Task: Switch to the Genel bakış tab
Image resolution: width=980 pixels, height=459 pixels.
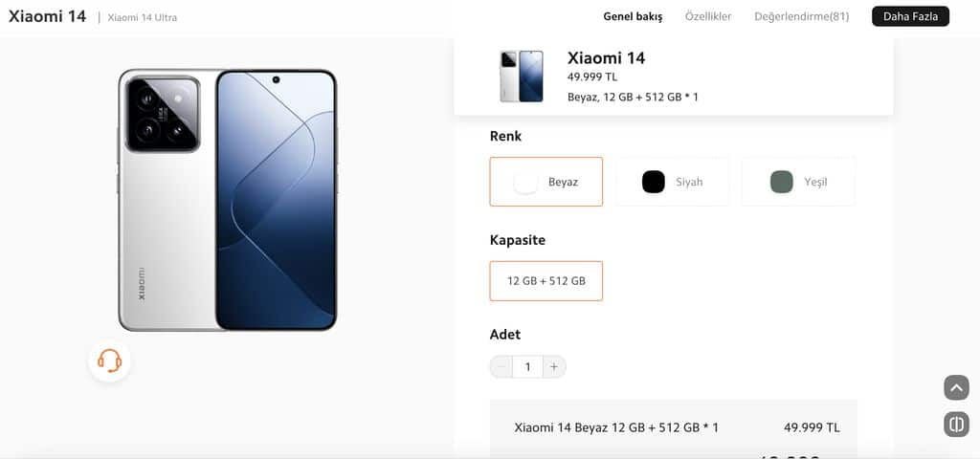Action: 633,17
